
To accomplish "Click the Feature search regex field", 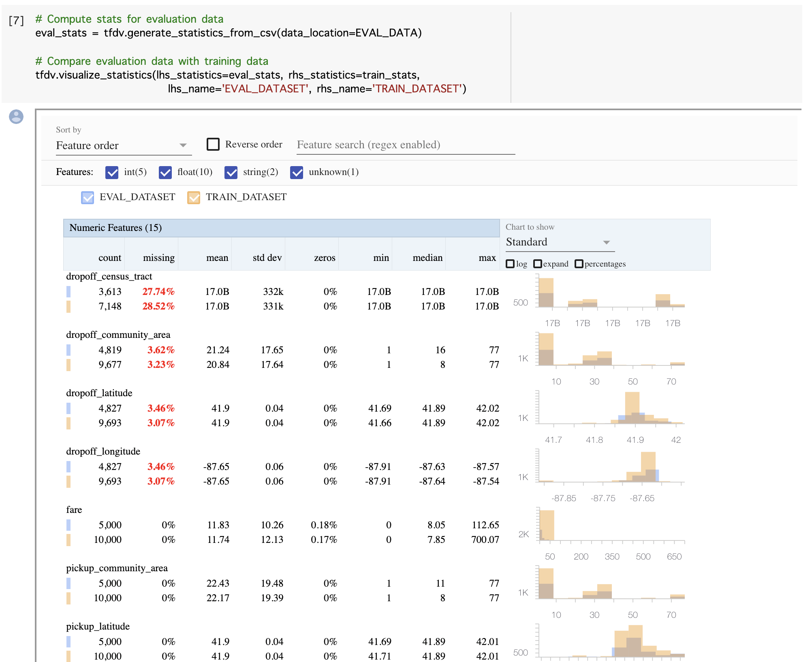I will tap(405, 145).
